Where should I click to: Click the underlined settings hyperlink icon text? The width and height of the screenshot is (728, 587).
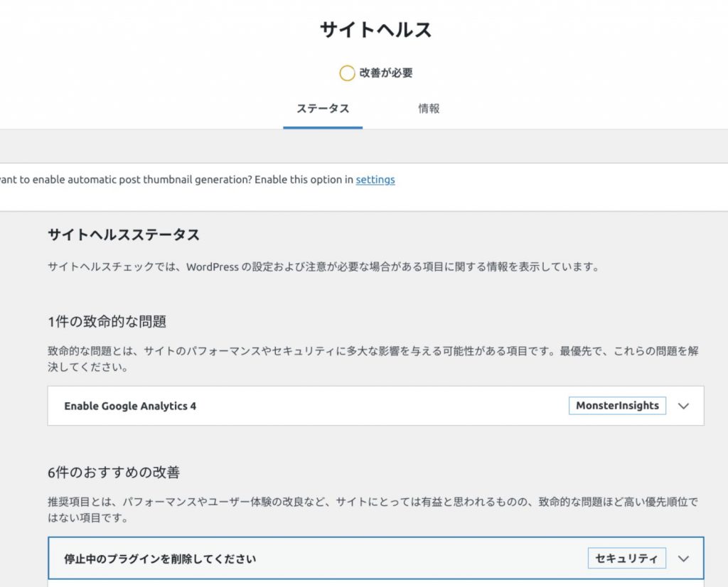(375, 180)
